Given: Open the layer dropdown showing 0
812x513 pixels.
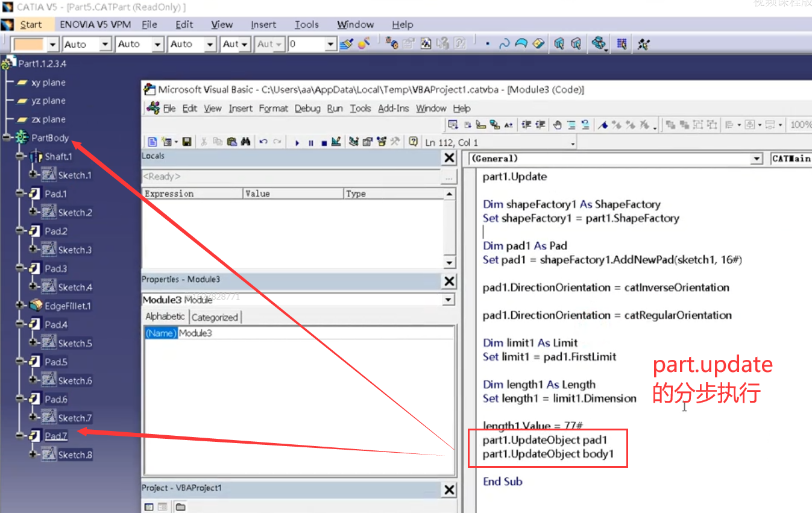Looking at the screenshot, I should [330, 44].
